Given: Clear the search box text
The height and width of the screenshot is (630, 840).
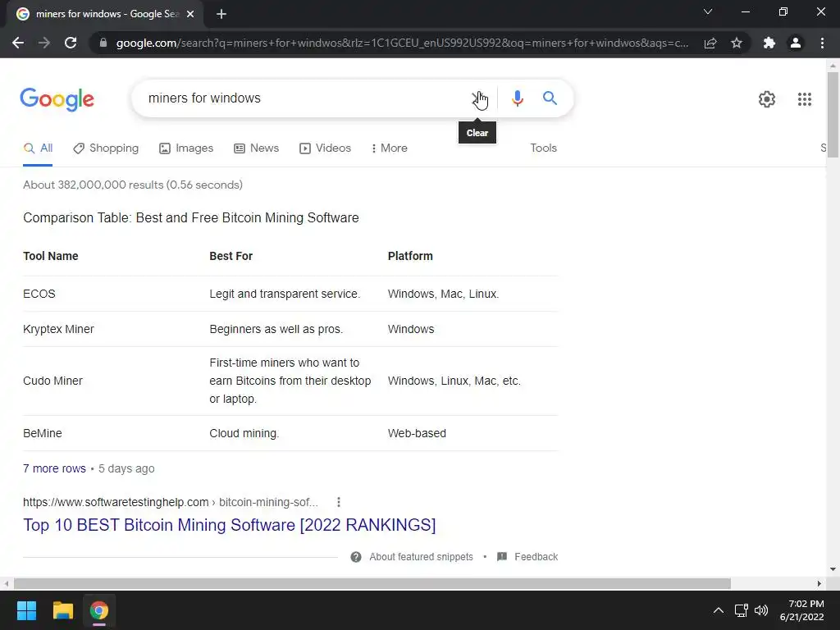Looking at the screenshot, I should click(477, 98).
